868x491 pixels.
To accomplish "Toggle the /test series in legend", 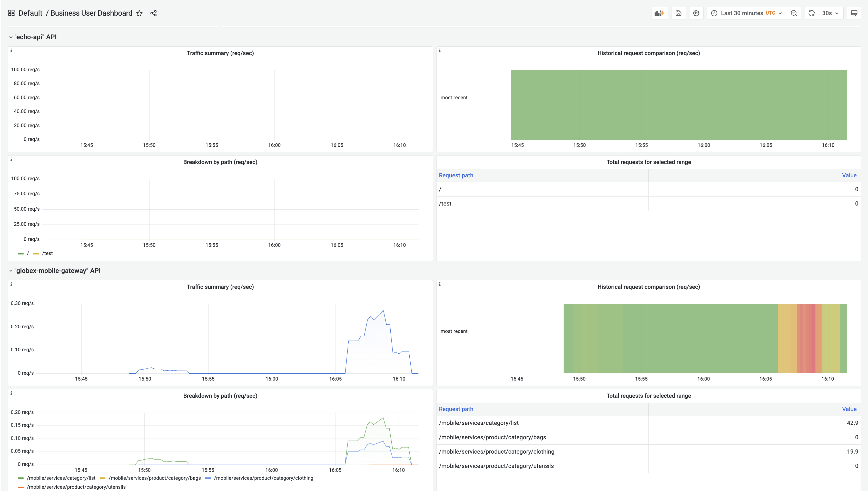I will click(48, 254).
